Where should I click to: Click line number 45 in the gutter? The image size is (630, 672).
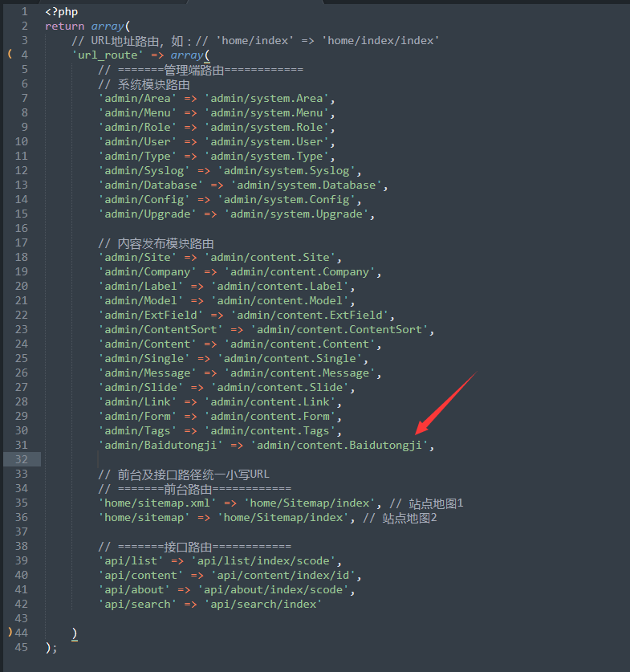[x=22, y=647]
